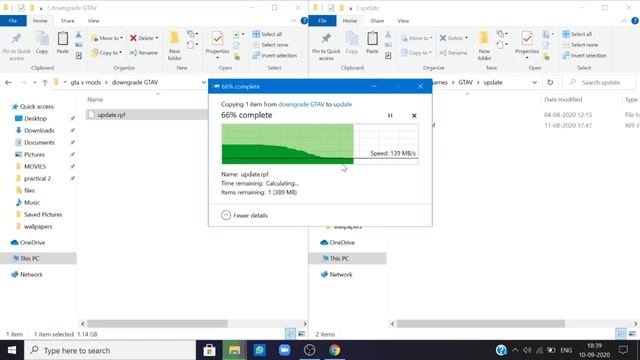The height and width of the screenshot is (360, 640).
Task: Click the Windows Start button
Action: click(12, 350)
